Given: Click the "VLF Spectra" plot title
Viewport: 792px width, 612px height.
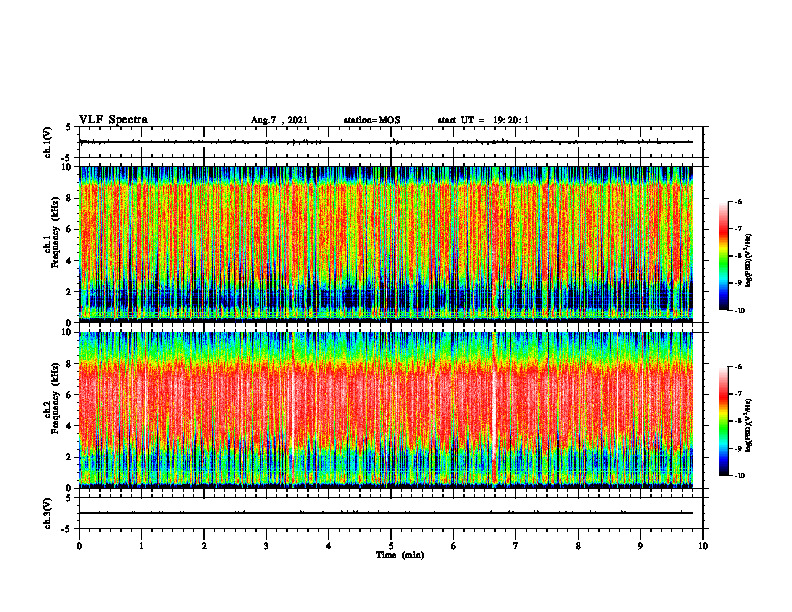Looking at the screenshot, I should (113, 120).
